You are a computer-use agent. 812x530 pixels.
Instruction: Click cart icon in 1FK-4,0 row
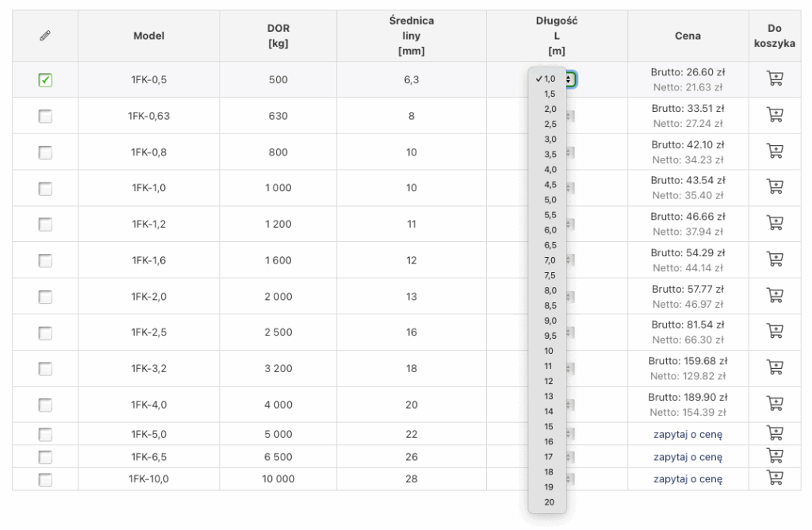(x=773, y=405)
